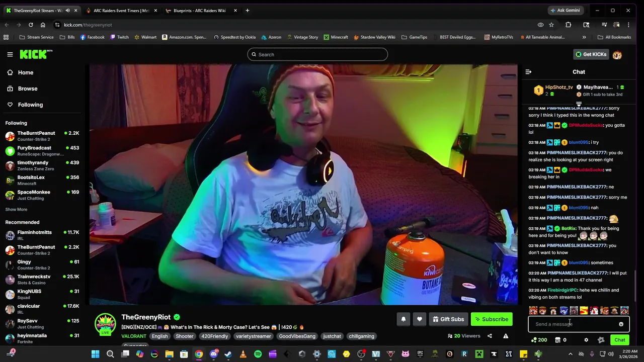The height and width of the screenshot is (362, 644).
Task: Click the chillgaming tag
Action: pyautogui.click(x=361, y=336)
